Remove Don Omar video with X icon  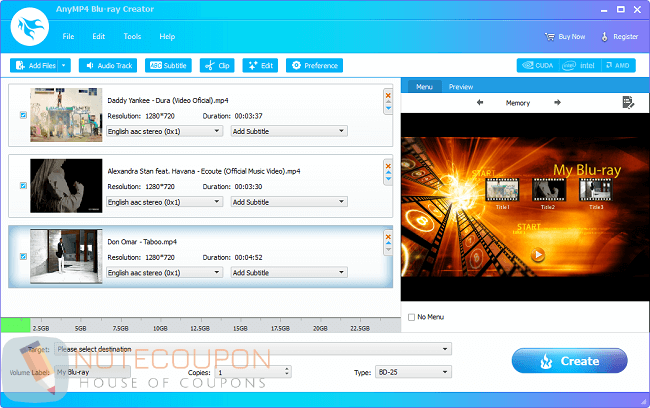[x=388, y=237]
